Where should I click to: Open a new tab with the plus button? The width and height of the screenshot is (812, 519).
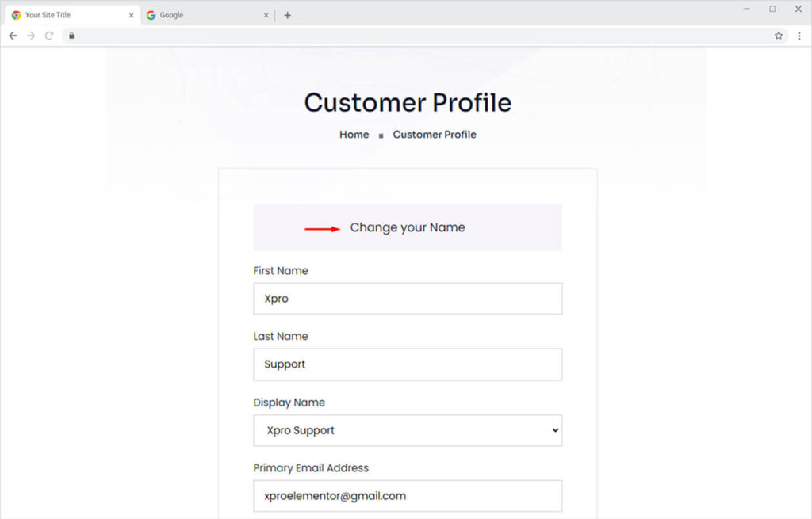pyautogui.click(x=287, y=15)
